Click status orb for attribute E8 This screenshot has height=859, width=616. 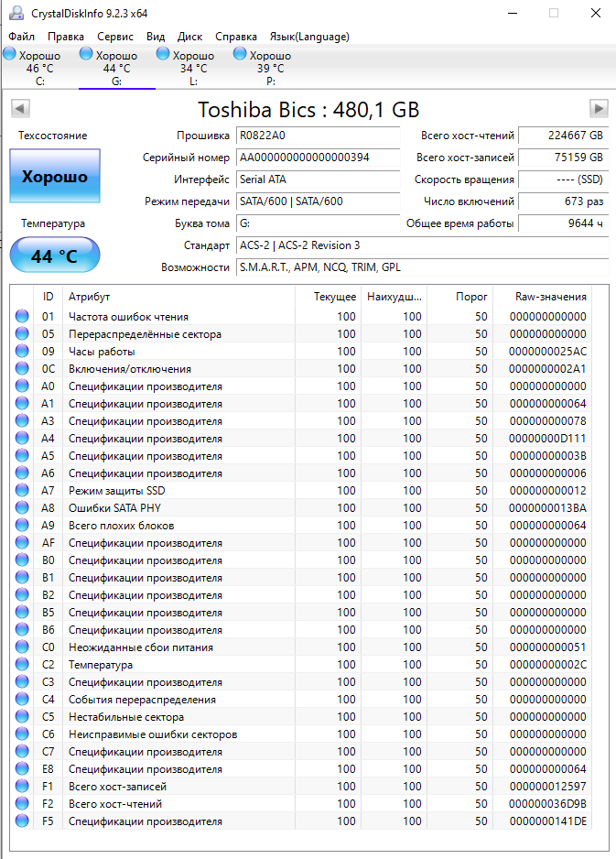[22, 768]
